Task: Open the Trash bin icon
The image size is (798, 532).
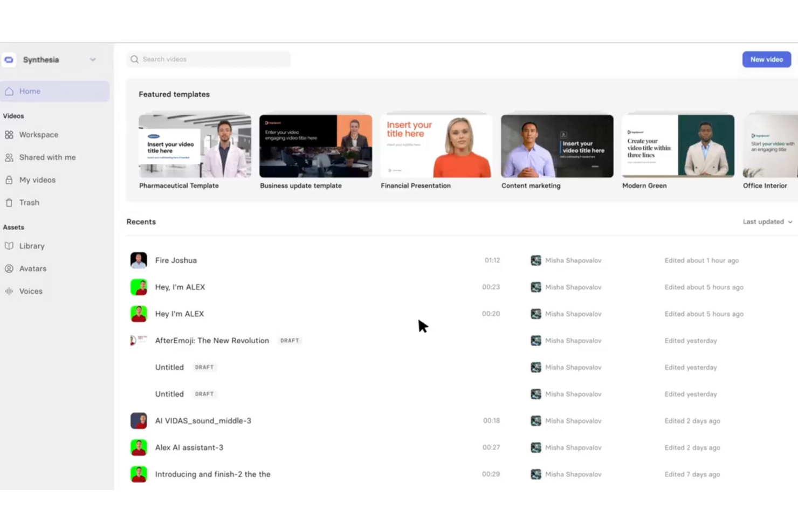Action: point(9,203)
